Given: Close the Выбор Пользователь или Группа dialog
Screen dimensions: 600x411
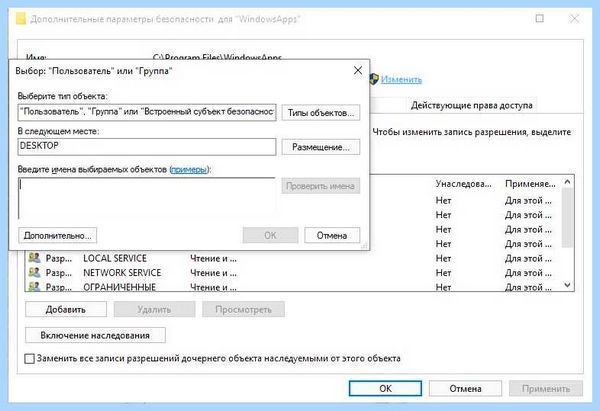Looking at the screenshot, I should [x=358, y=70].
